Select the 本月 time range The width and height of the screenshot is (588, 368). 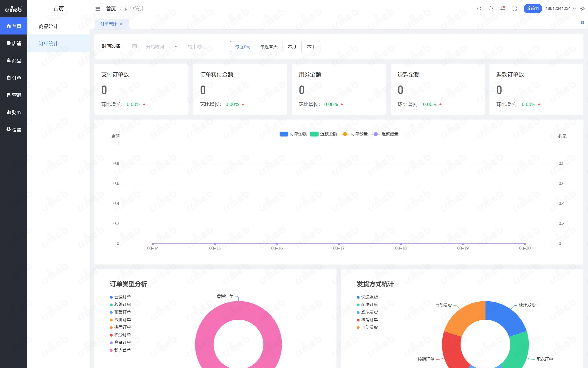click(292, 46)
